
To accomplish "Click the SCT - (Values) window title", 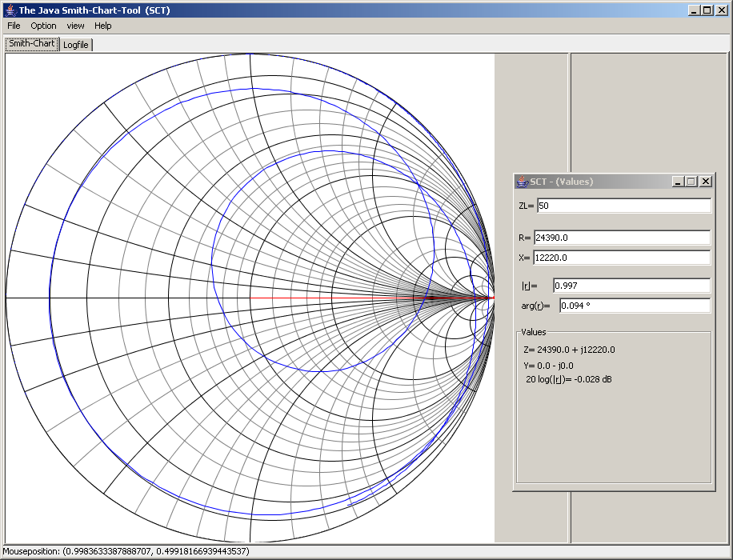I will click(562, 182).
